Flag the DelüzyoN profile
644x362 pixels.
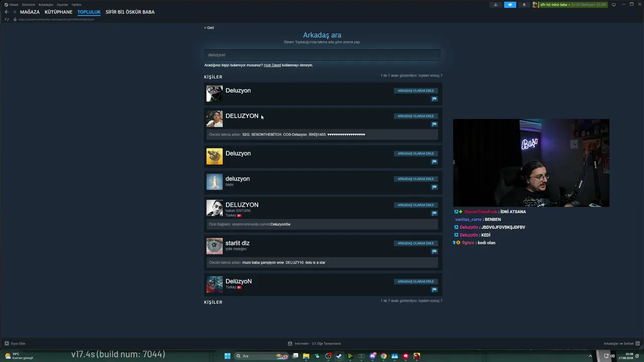[x=434, y=290]
